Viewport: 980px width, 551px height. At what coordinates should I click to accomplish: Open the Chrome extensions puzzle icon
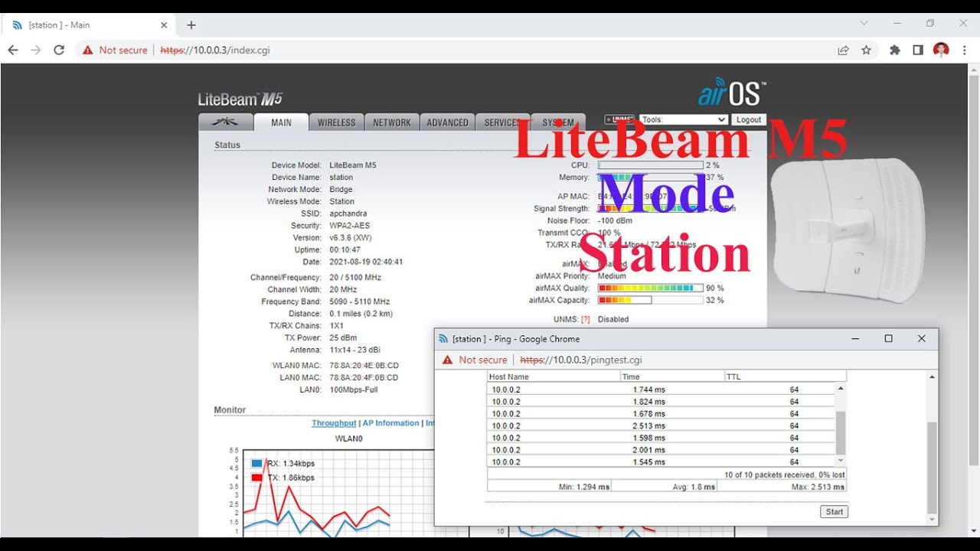point(894,50)
